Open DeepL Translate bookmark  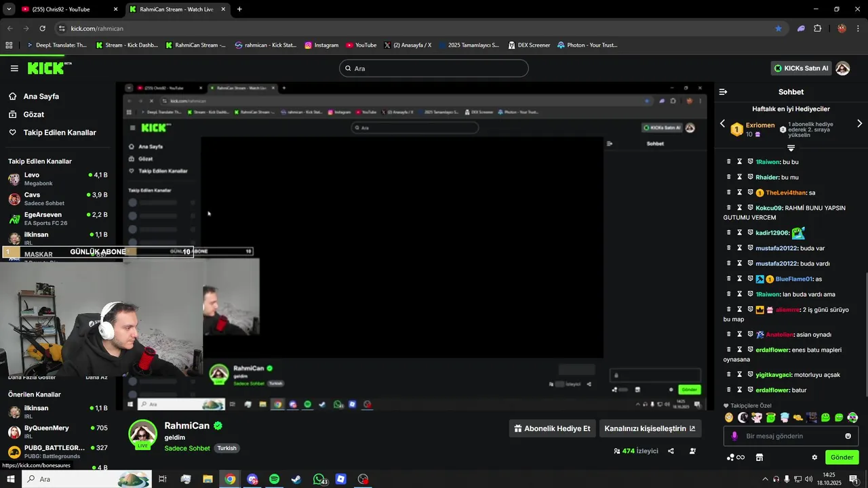click(57, 45)
